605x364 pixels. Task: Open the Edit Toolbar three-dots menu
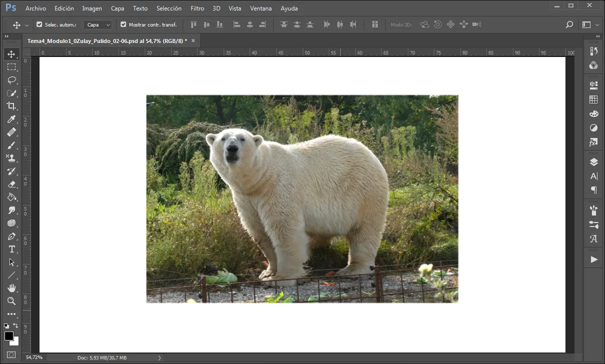pyautogui.click(x=12, y=314)
